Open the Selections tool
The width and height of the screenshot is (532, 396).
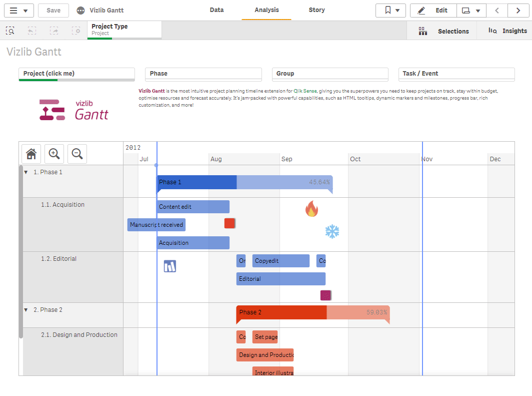click(x=443, y=31)
